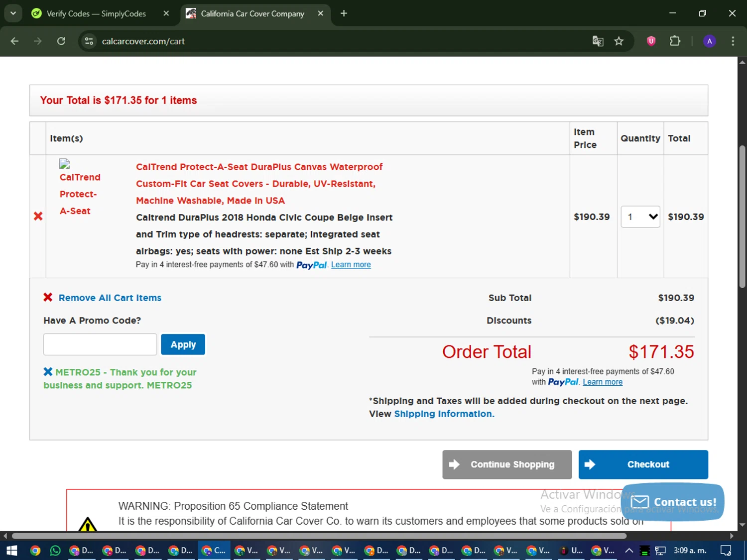Open the Chrome three-dot menu
The height and width of the screenshot is (560, 747).
(x=733, y=41)
